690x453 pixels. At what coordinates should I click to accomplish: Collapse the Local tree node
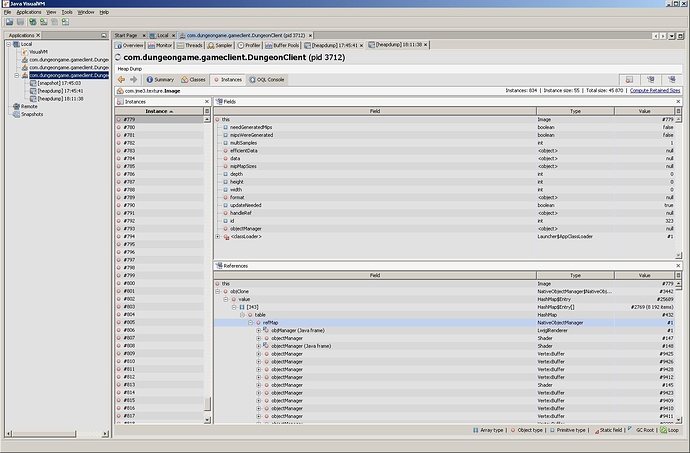[x=8, y=44]
